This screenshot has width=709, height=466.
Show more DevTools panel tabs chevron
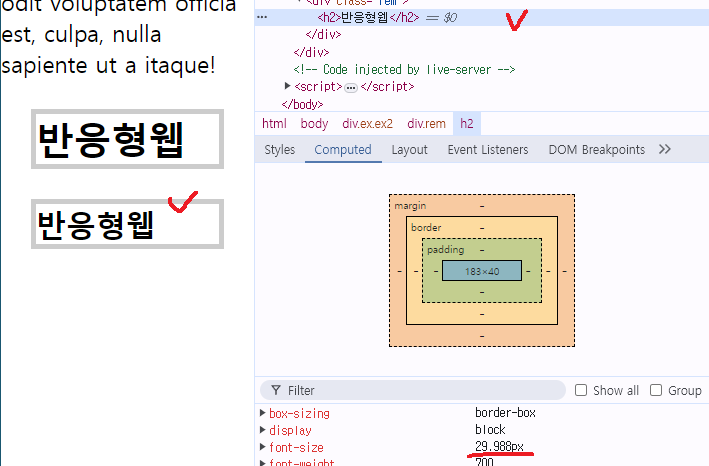pos(665,149)
